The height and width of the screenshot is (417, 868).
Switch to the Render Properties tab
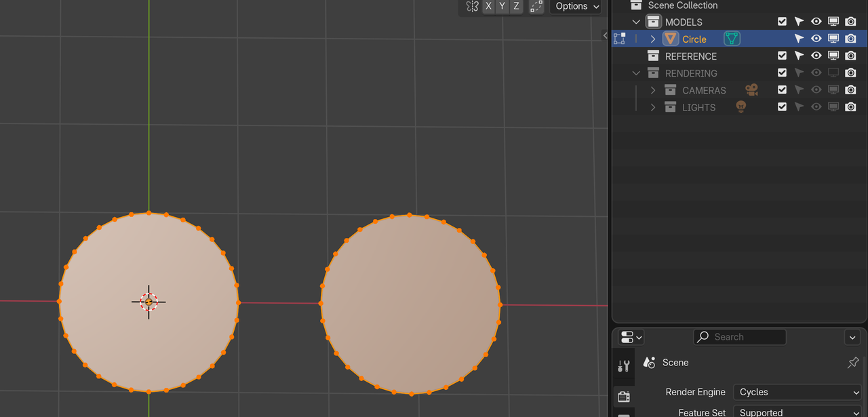(624, 397)
